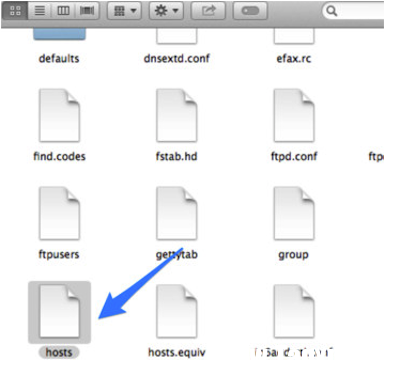Image resolution: width=400 pixels, height=376 pixels.
Task: Select the efax.rc file icon
Action: pos(294,36)
